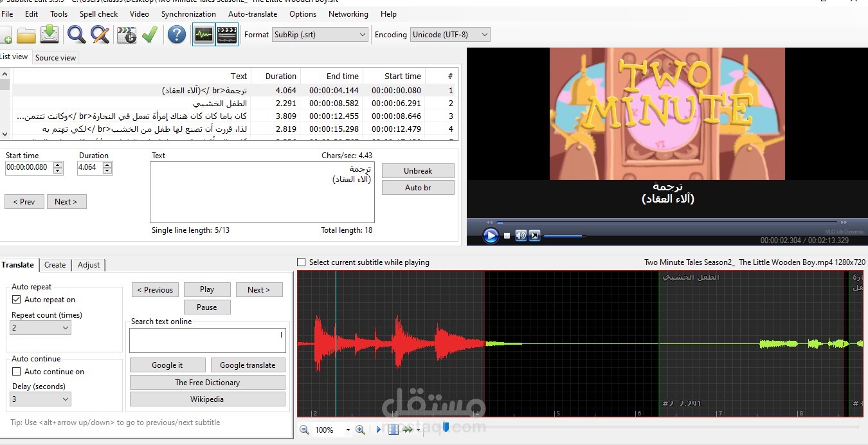Image resolution: width=868 pixels, height=445 pixels.
Task: Save the subtitle using the download-arrow icon
Action: 50,35
